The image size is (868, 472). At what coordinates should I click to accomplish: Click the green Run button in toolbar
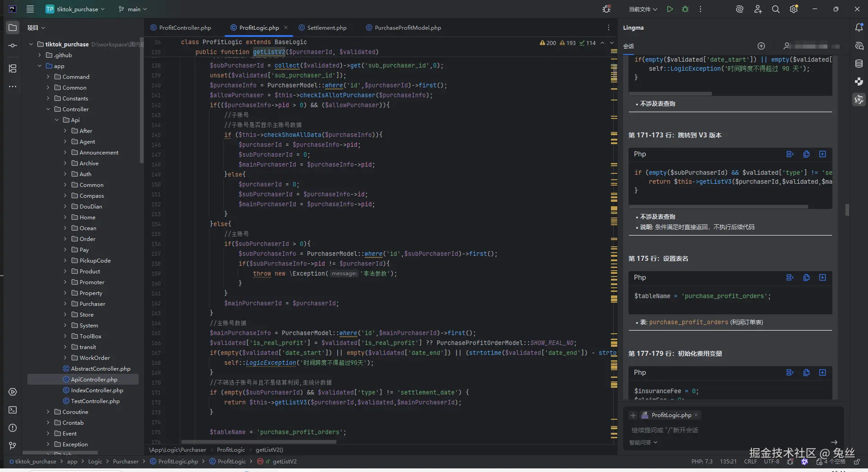click(x=670, y=9)
